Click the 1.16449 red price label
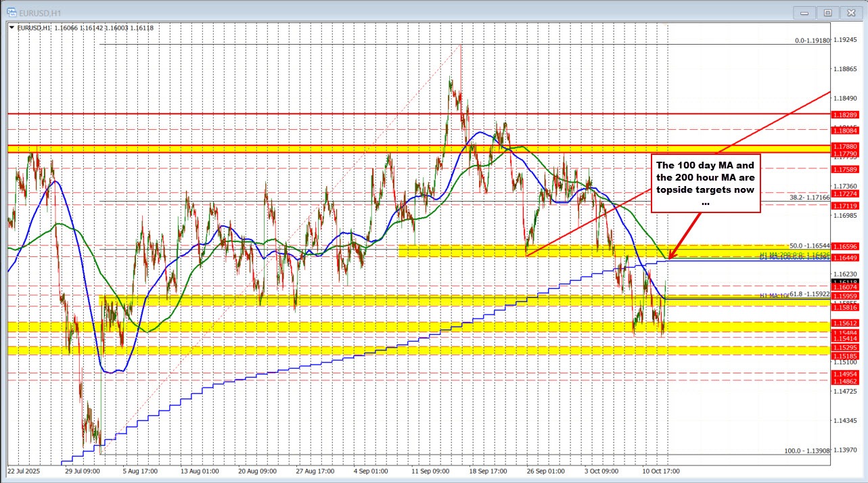Screen dimensions: 868x483 coord(844,258)
